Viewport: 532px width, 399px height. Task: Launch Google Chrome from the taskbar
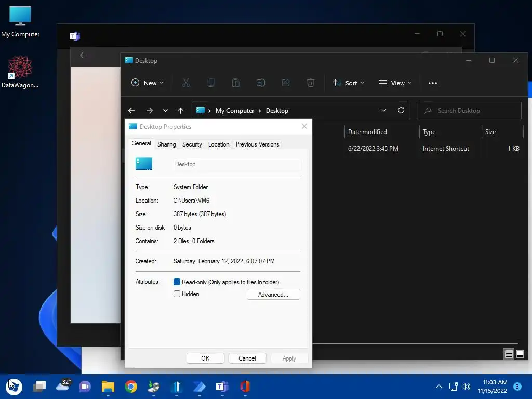(x=130, y=387)
